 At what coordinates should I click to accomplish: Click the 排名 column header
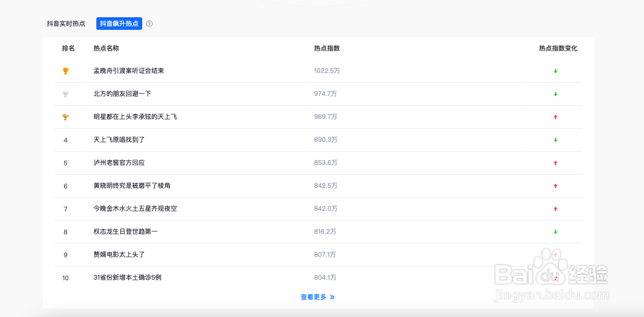(69, 48)
